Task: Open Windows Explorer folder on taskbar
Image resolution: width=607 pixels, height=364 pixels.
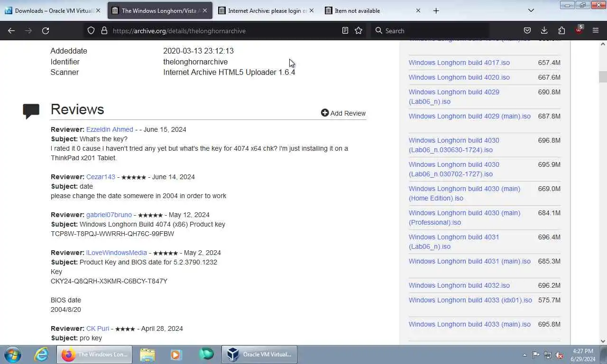Action: pos(147,355)
